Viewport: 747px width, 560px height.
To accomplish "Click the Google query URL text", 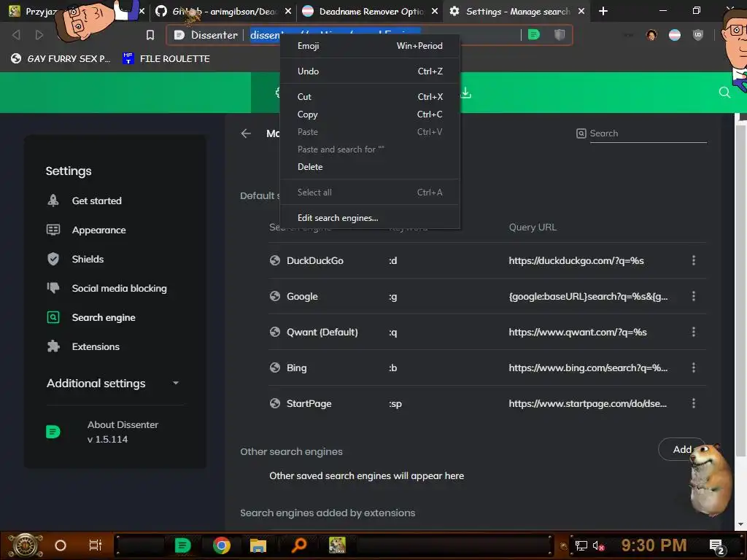I will [x=588, y=296].
